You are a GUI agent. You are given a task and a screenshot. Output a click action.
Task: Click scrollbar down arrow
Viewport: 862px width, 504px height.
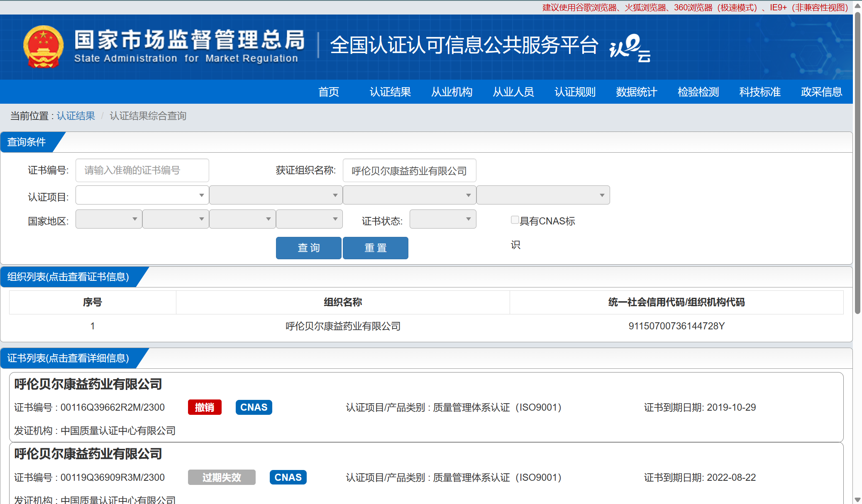[x=857, y=500]
